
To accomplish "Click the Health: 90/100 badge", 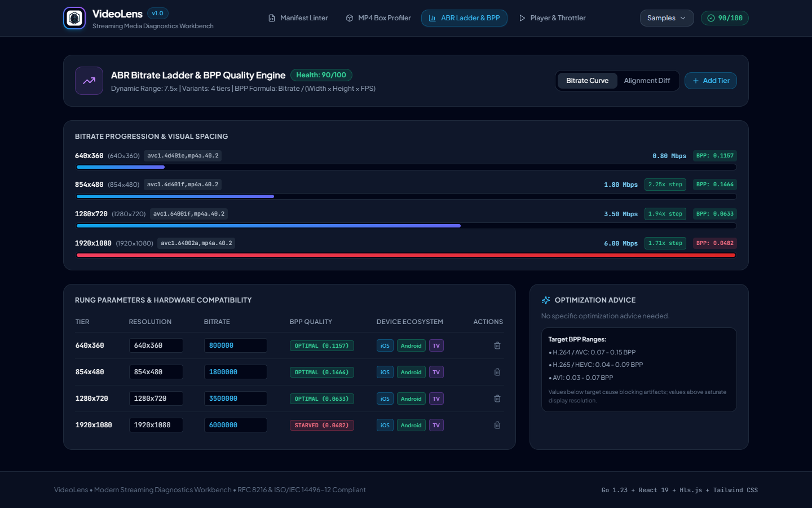I will (321, 75).
